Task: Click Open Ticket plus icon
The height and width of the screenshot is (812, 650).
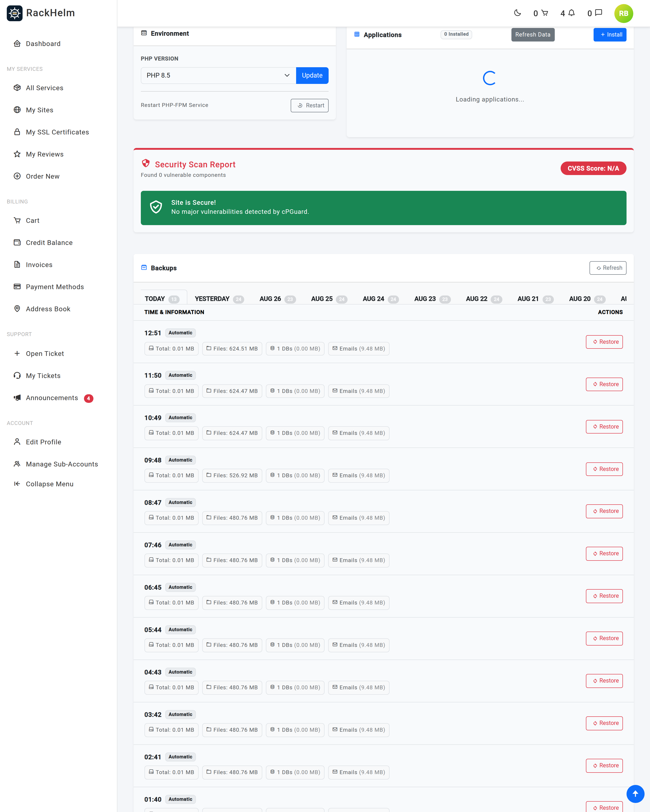Action: pos(17,353)
